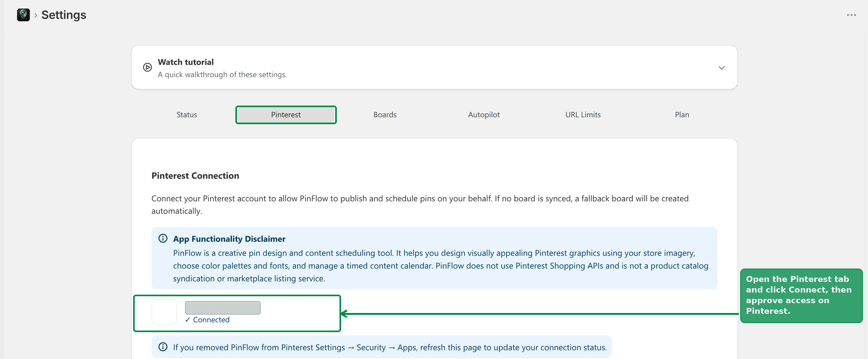
Task: Switch to the Status tab
Action: 187,115
